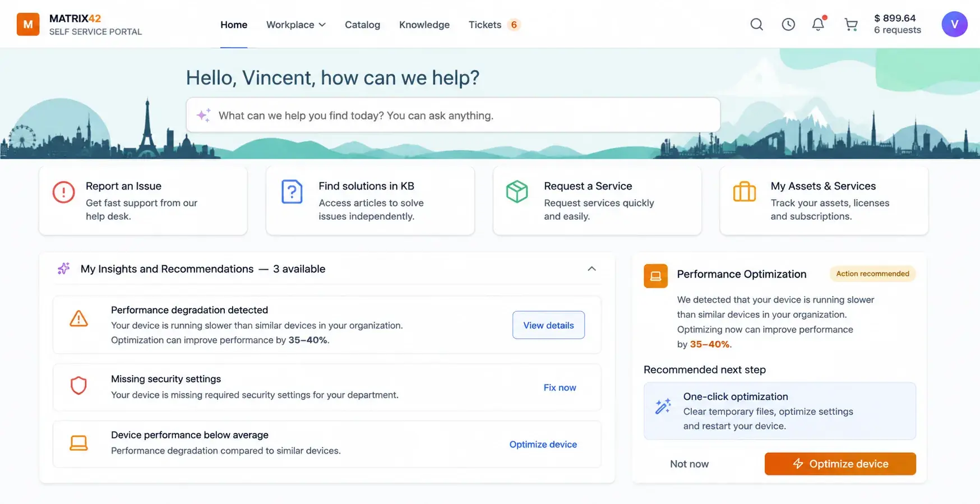Screen dimensions: 980x504
Task: Click the Fix now link
Action: [560, 387]
